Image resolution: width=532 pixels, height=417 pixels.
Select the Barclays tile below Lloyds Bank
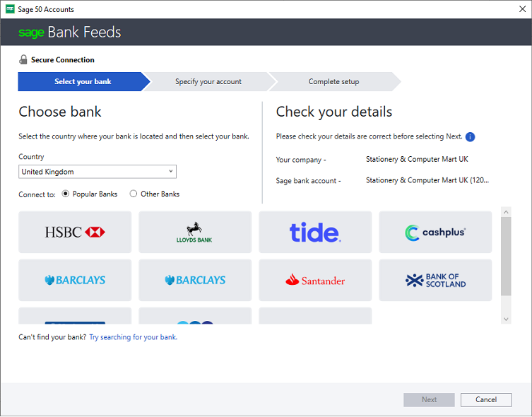(x=195, y=281)
